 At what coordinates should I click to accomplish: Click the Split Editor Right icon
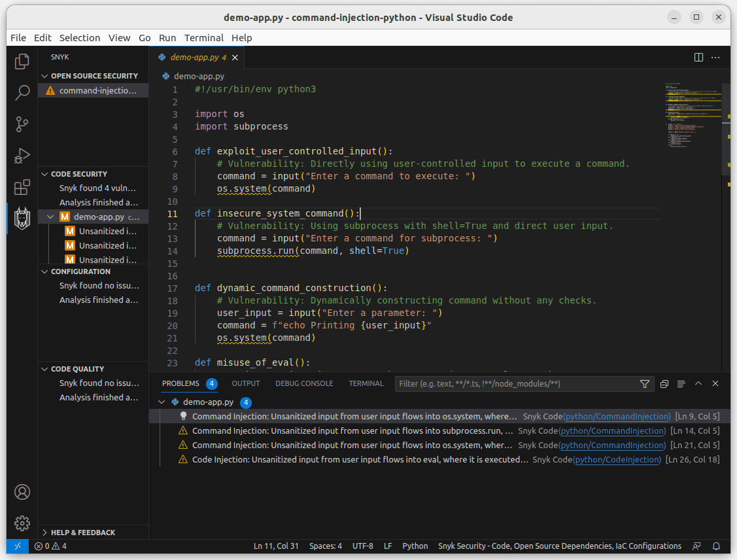click(698, 58)
